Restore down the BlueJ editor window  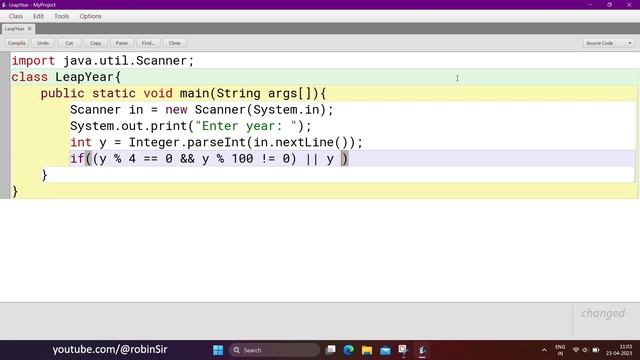point(609,5)
